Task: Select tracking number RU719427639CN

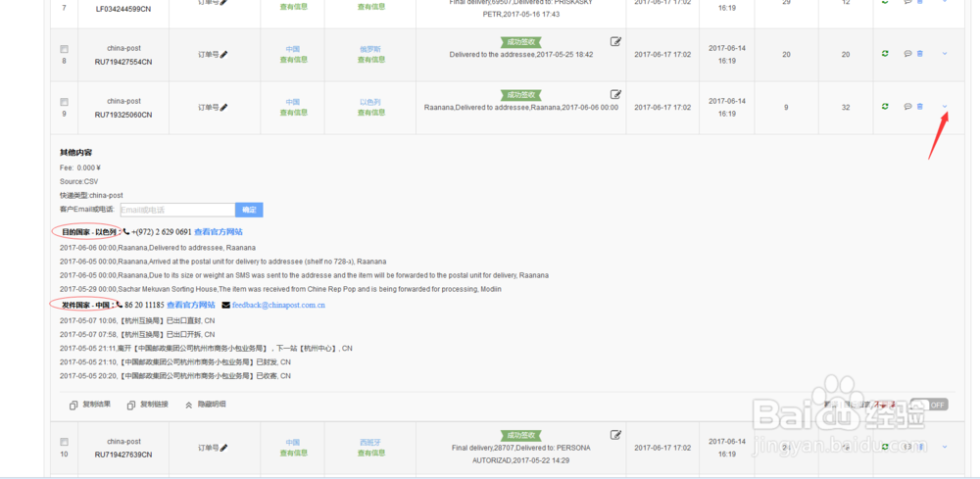Action: 123,455
